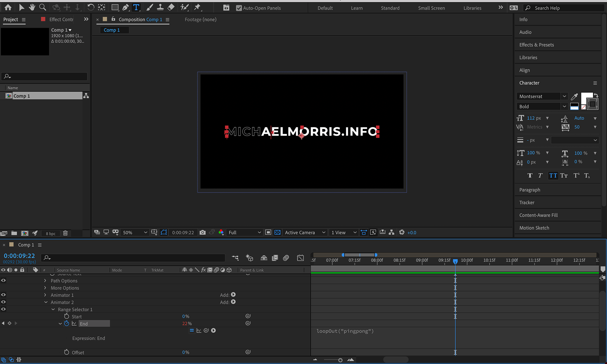This screenshot has width=607, height=364.
Task: Click the show channel RGB icon
Action: click(221, 232)
